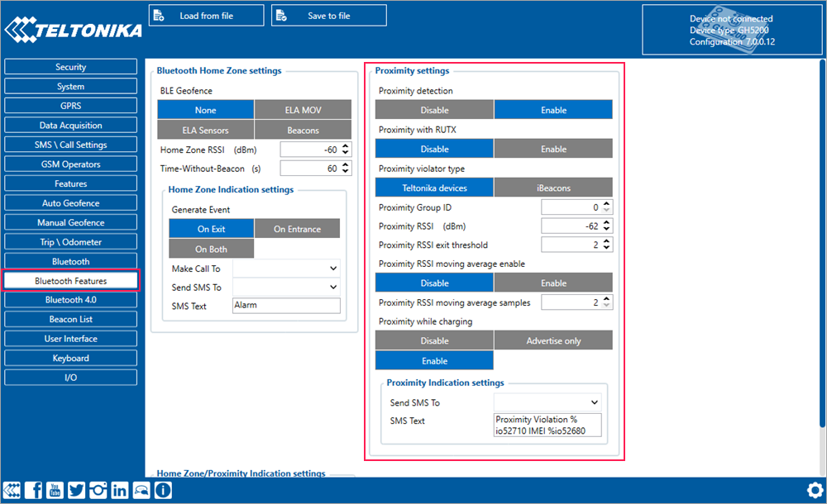Switch to the Bluetooth 4.0 section

[70, 300]
